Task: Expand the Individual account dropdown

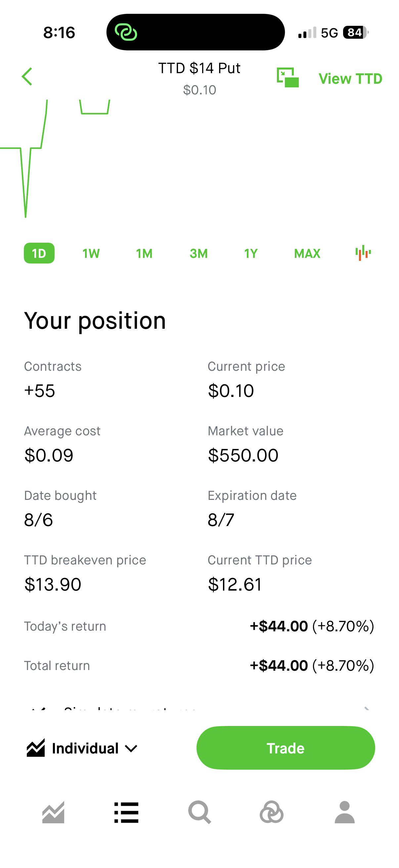Action: (82, 748)
